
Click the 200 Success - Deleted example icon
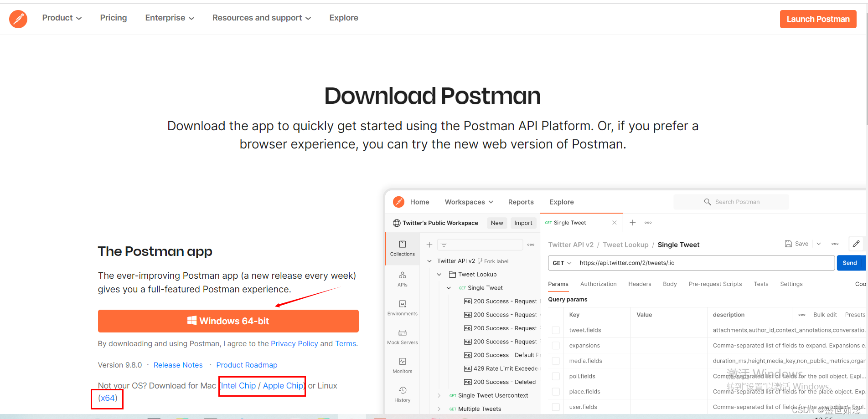[468, 382]
